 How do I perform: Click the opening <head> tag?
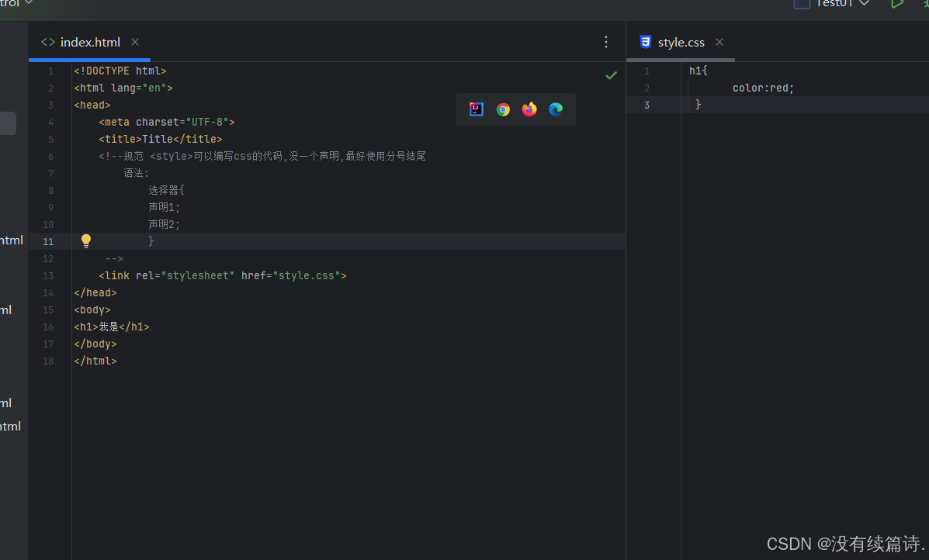92,105
